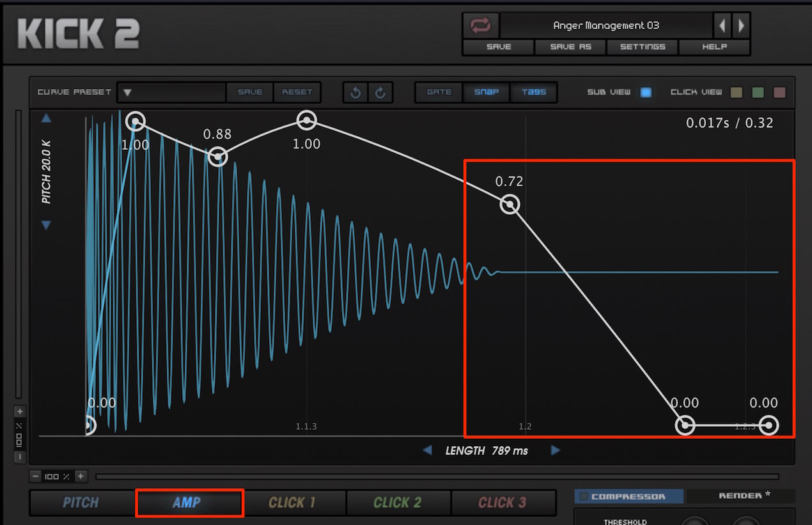Go to next preset arrow
This screenshot has height=525, width=812.
pos(740,26)
